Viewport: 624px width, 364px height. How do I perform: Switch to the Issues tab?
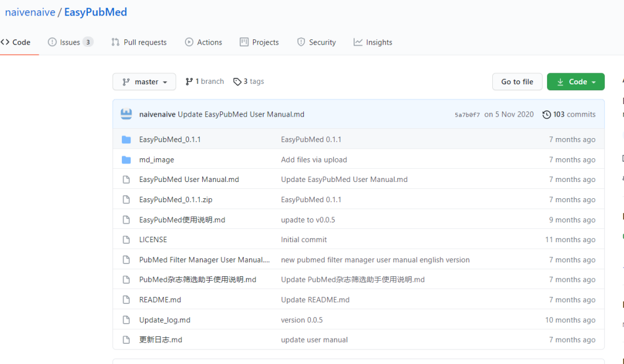[x=70, y=42]
